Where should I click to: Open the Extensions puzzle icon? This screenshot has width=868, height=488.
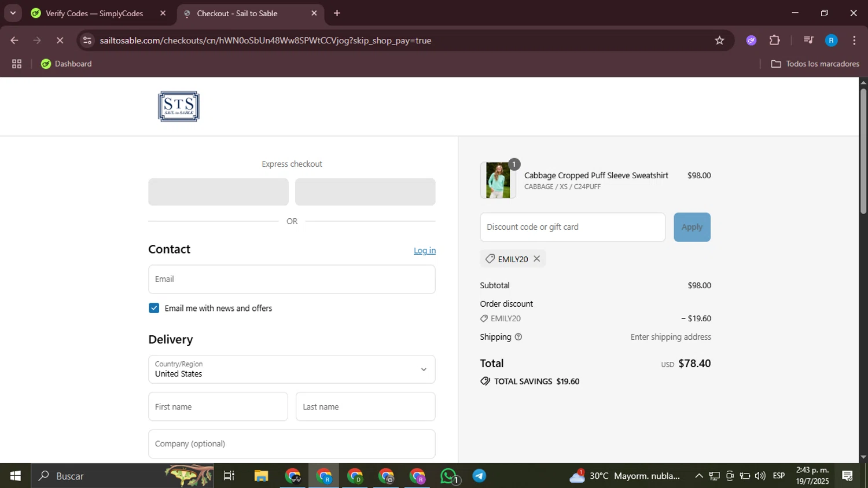[775, 41]
